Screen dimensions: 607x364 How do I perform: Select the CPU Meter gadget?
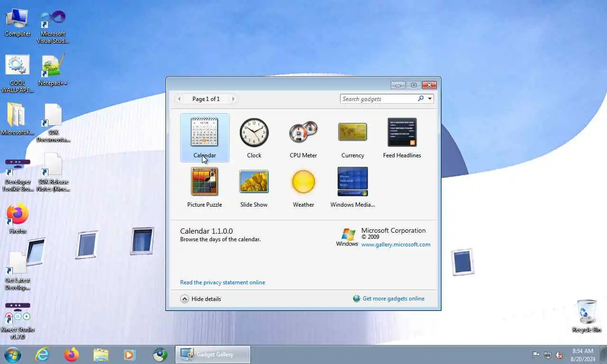pyautogui.click(x=303, y=137)
